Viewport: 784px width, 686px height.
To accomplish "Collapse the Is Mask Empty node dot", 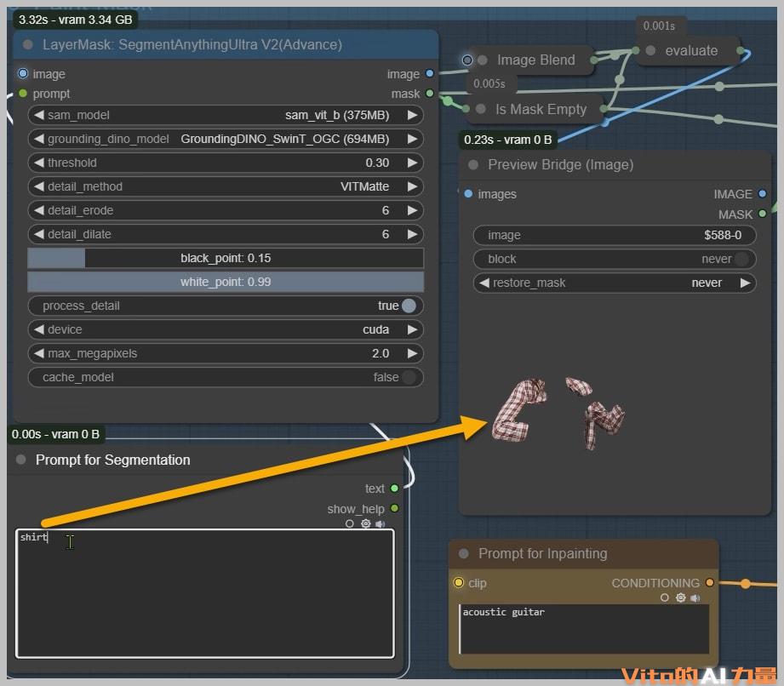I will coord(480,109).
